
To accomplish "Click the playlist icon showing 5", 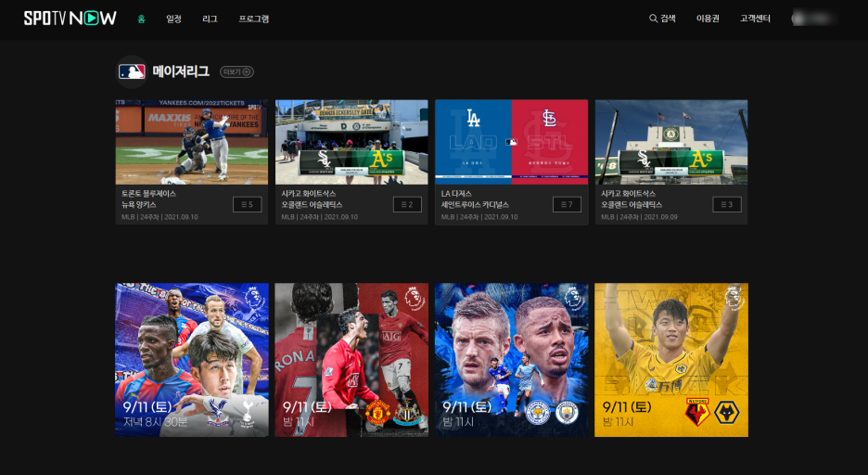I will (x=247, y=204).
